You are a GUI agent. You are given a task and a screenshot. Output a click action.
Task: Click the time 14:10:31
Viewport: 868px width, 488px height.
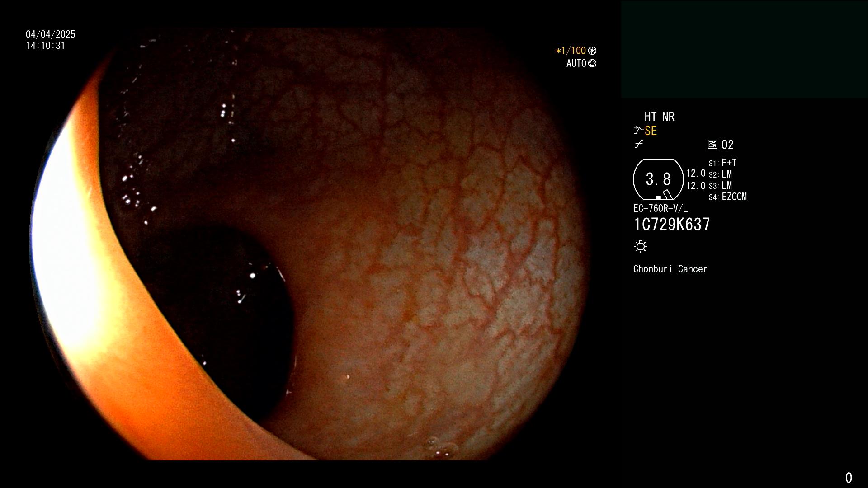tap(46, 46)
